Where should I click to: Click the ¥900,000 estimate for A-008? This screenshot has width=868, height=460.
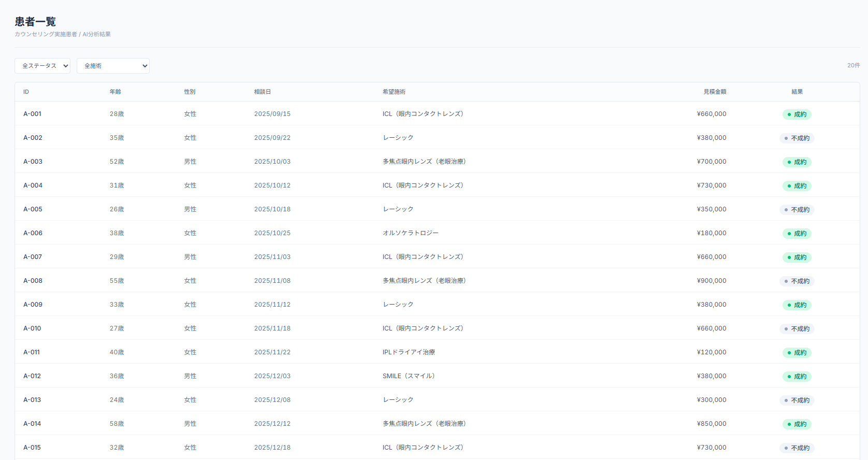(711, 281)
